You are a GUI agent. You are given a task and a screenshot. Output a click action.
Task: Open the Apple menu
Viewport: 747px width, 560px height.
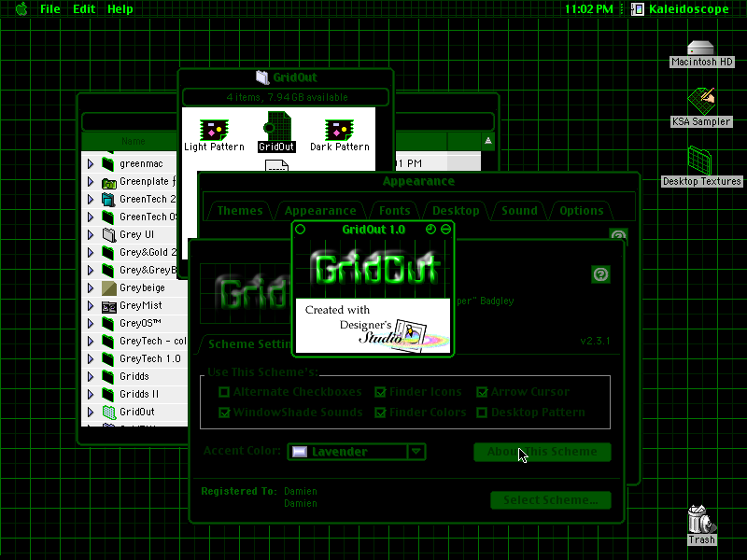[x=21, y=8]
